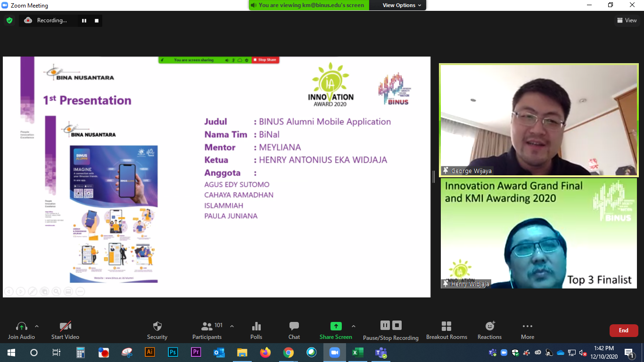This screenshot has height=362, width=644.
Task: Switch to Google Chrome on taskbar
Action: coord(289,353)
